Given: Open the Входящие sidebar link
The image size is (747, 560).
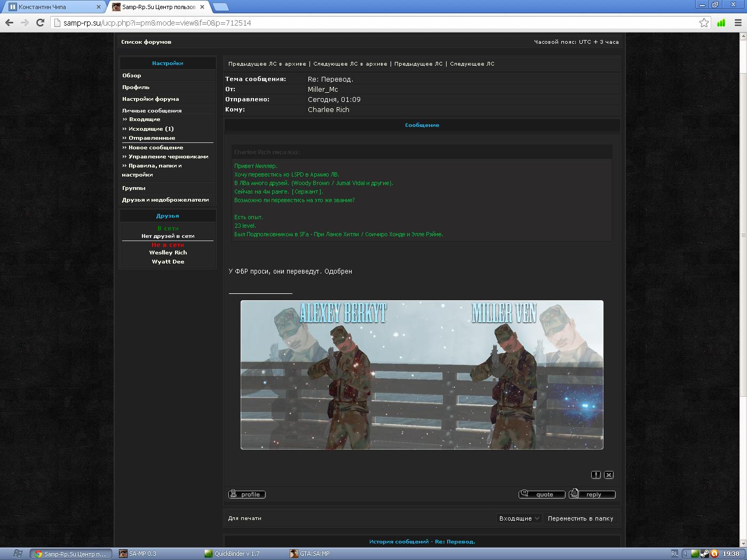Looking at the screenshot, I should coord(144,119).
